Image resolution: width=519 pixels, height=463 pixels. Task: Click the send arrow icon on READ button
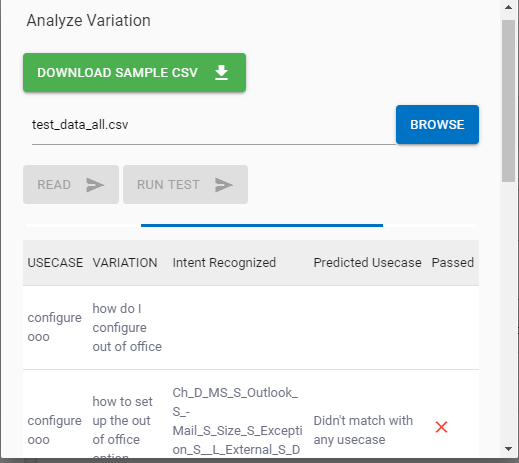95,185
